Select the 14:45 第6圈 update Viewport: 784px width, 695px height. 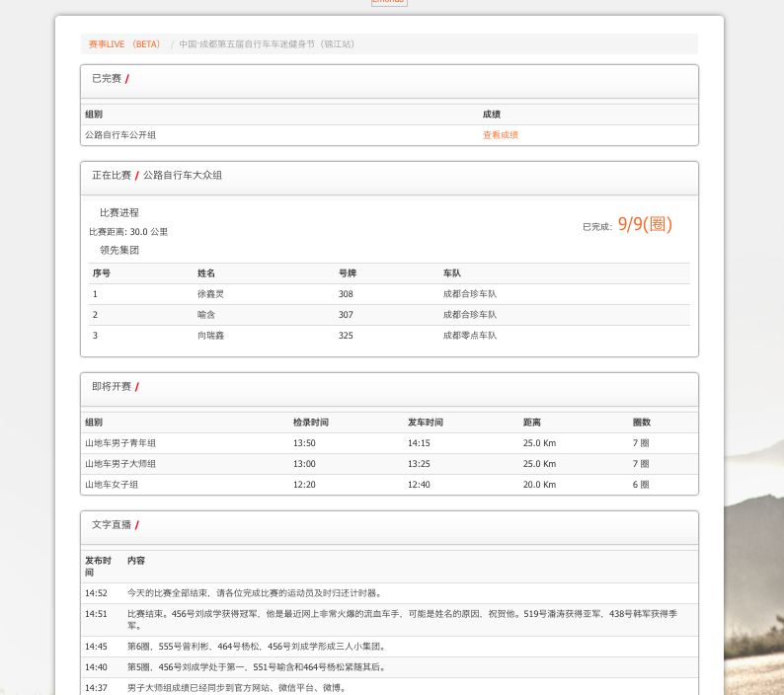(389, 647)
